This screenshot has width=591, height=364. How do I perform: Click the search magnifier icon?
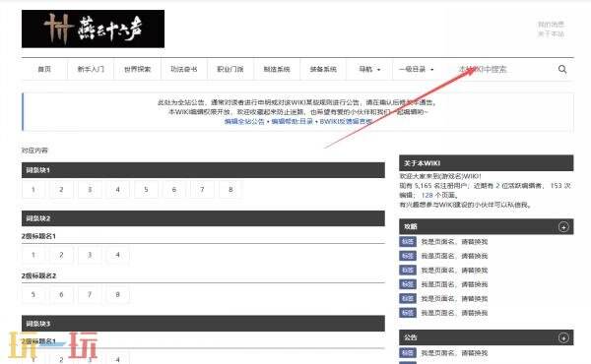[x=562, y=69]
